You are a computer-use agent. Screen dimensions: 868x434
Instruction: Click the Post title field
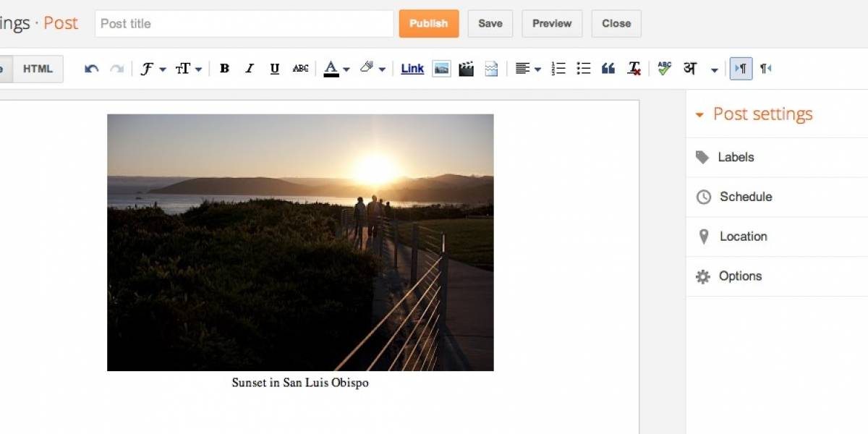pos(244,24)
